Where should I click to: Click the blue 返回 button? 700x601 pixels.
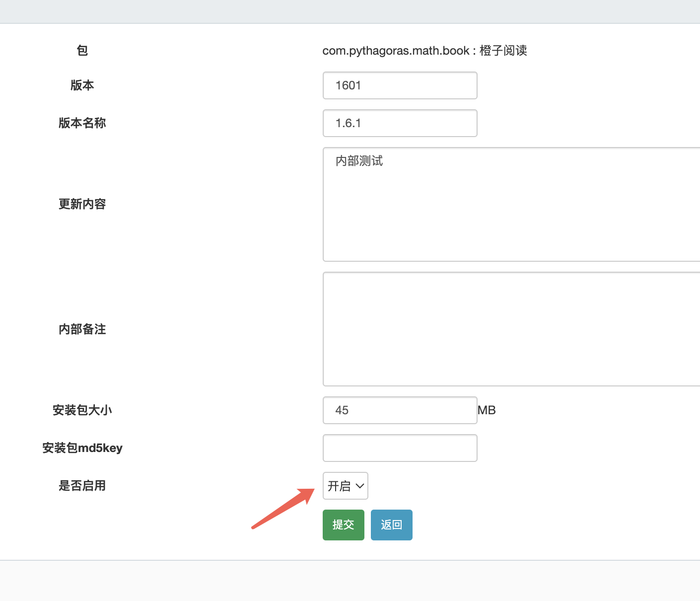click(392, 525)
